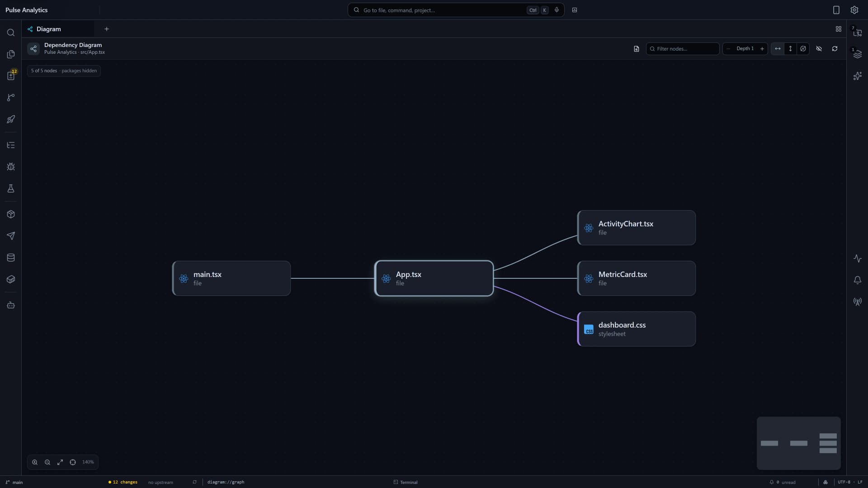Increase depth with plus button
This screenshot has width=868, height=488.
pos(762,49)
